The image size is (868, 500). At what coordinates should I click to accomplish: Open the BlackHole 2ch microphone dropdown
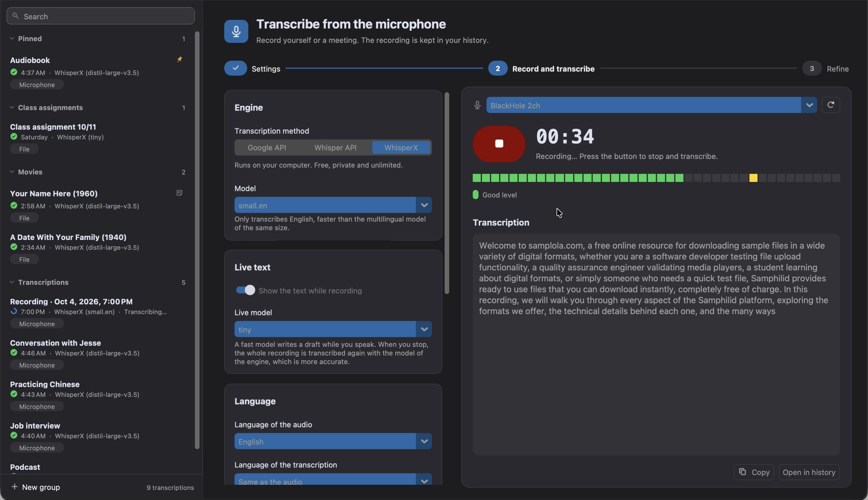[651, 105]
